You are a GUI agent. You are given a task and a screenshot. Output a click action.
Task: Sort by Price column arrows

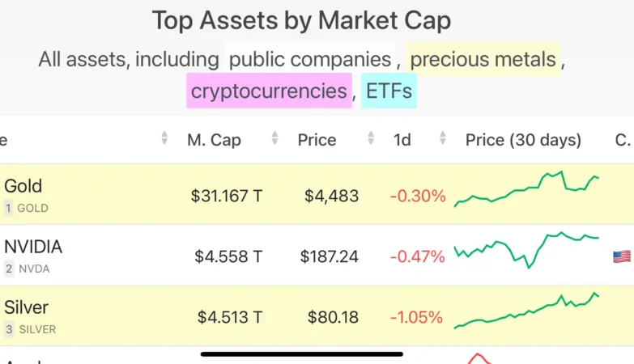click(x=371, y=139)
